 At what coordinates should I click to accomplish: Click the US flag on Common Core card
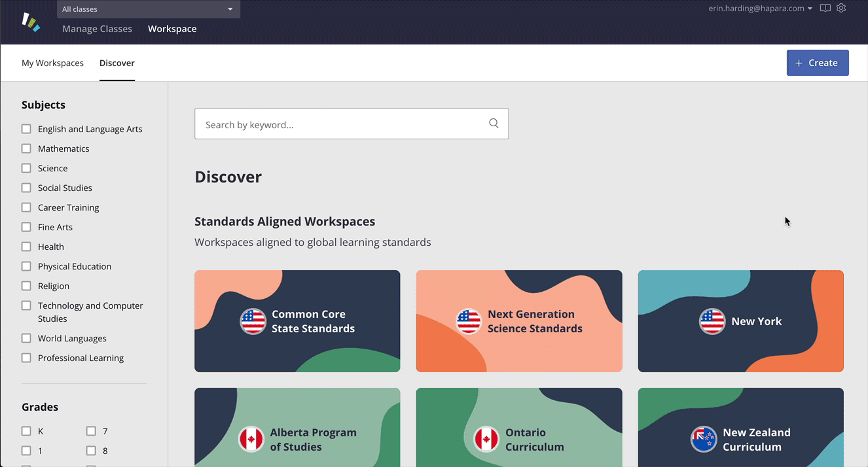253,321
